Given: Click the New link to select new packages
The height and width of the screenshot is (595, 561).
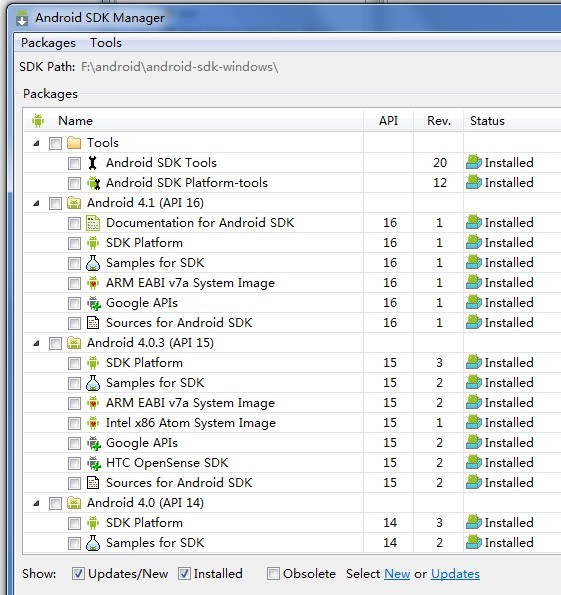Looking at the screenshot, I should [x=397, y=574].
